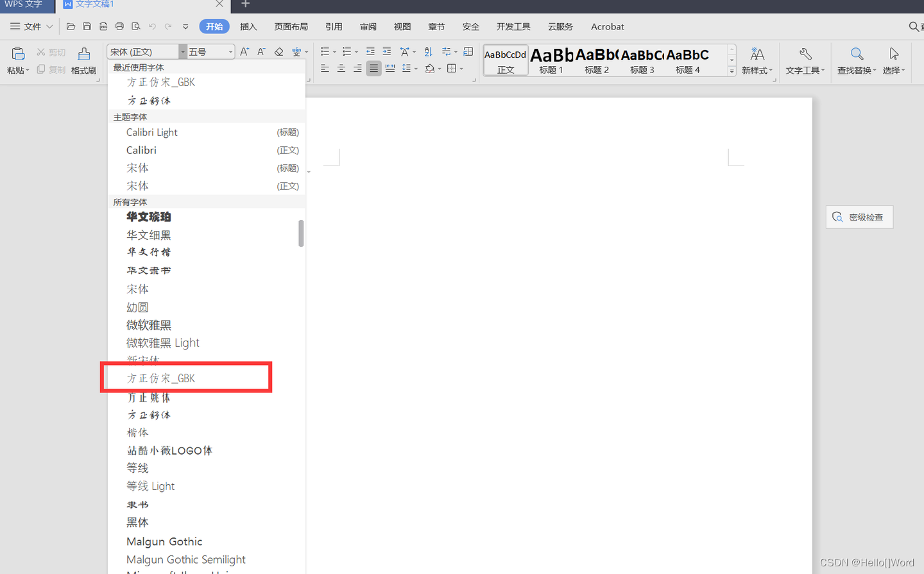Open the 文字工具 dropdown

805,61
